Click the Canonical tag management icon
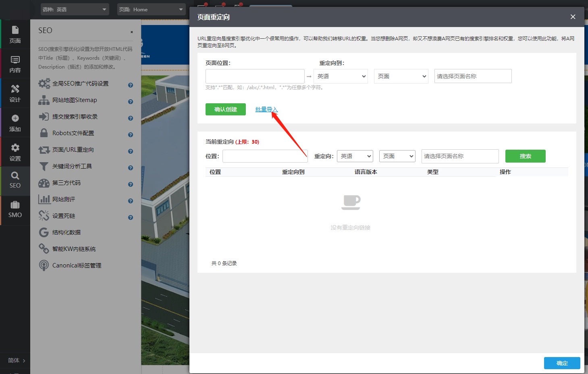This screenshot has height=374, width=588. coord(44,265)
